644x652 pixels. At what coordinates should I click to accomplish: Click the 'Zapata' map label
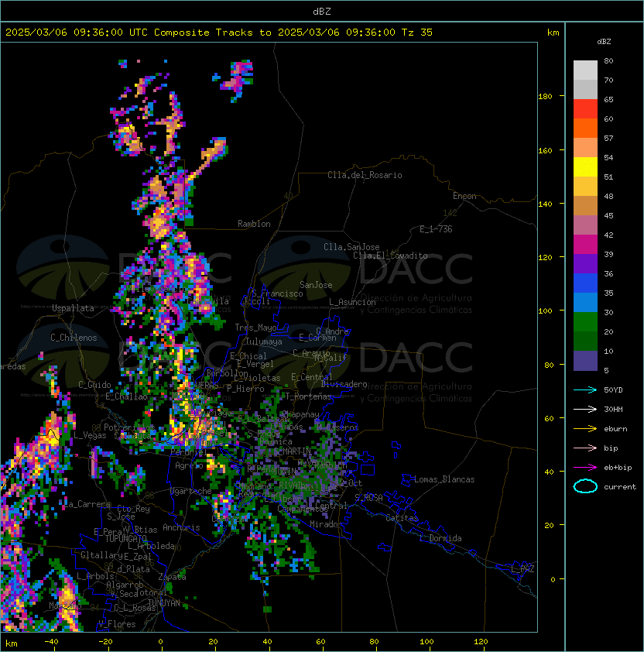pyautogui.click(x=172, y=577)
